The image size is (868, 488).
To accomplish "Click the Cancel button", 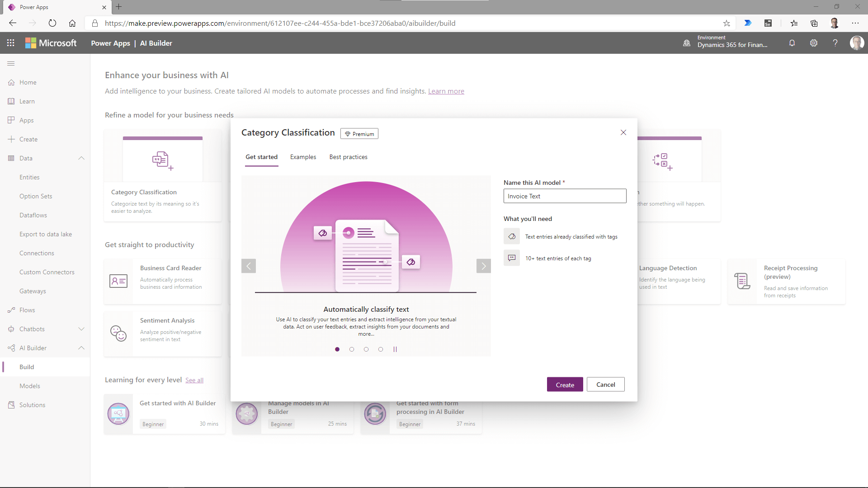I will click(605, 385).
